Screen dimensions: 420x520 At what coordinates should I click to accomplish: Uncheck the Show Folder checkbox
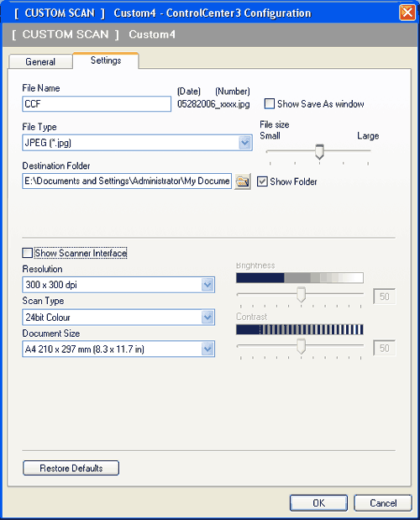pos(262,181)
